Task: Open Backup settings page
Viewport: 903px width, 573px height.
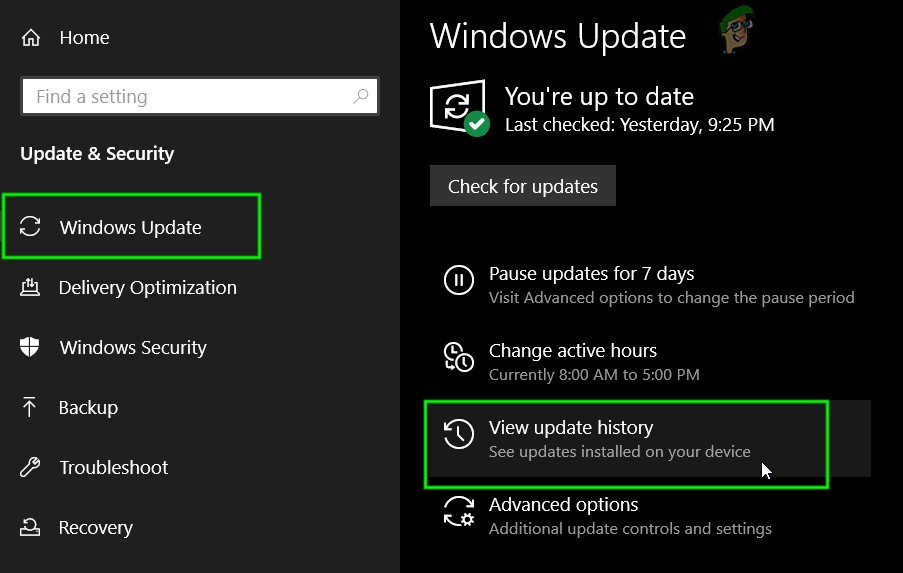Action: (88, 408)
